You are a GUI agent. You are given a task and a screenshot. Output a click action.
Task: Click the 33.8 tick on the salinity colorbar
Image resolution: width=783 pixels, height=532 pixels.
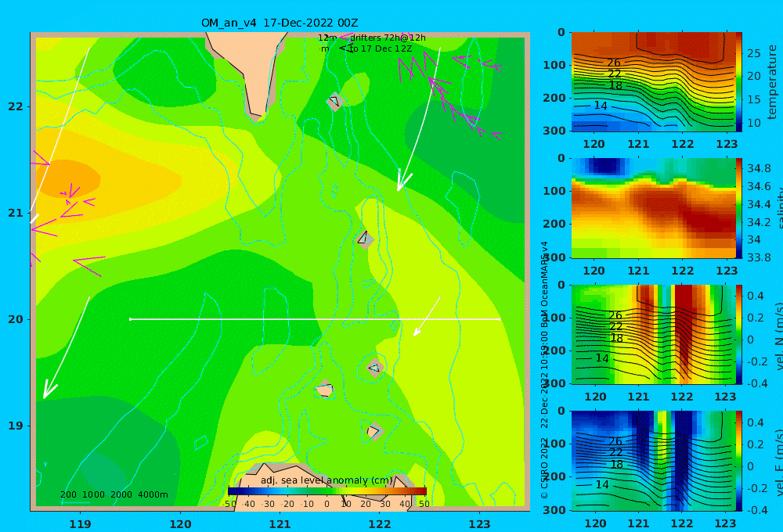pyautogui.click(x=759, y=257)
